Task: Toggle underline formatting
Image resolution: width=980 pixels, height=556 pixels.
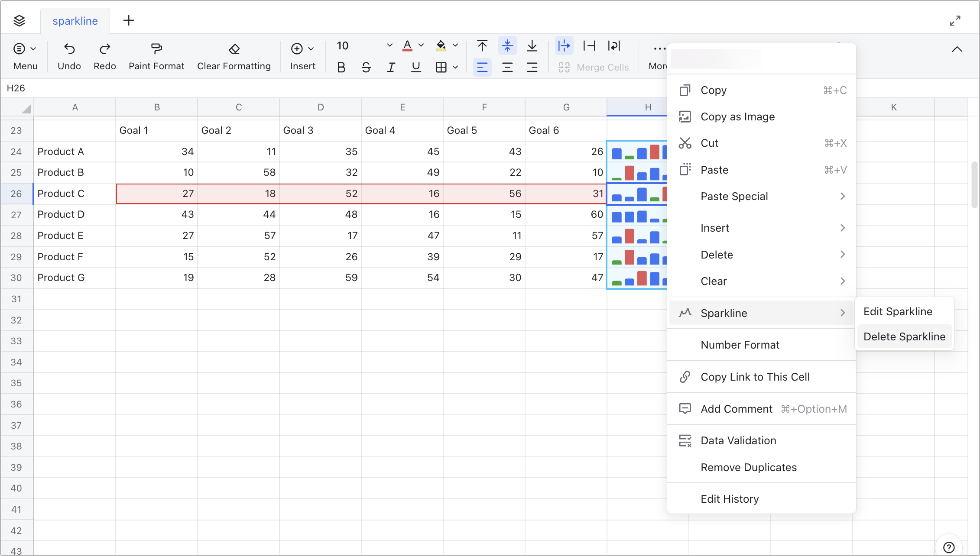Action: point(416,67)
